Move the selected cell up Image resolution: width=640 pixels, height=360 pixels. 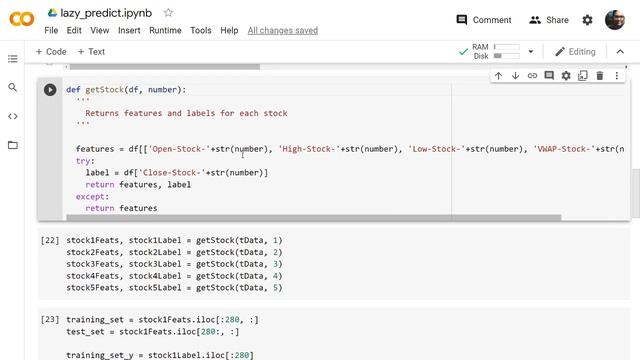(x=498, y=76)
